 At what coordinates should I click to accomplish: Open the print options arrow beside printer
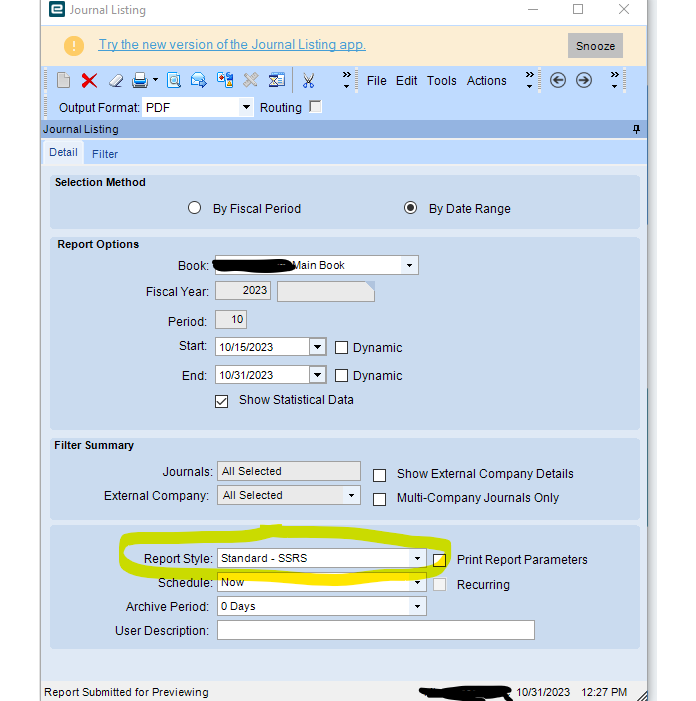pyautogui.click(x=155, y=80)
